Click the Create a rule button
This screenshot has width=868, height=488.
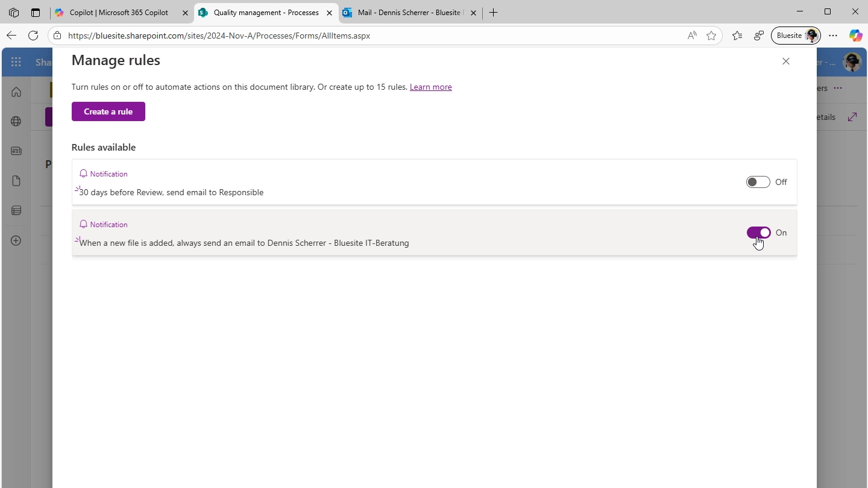click(108, 111)
